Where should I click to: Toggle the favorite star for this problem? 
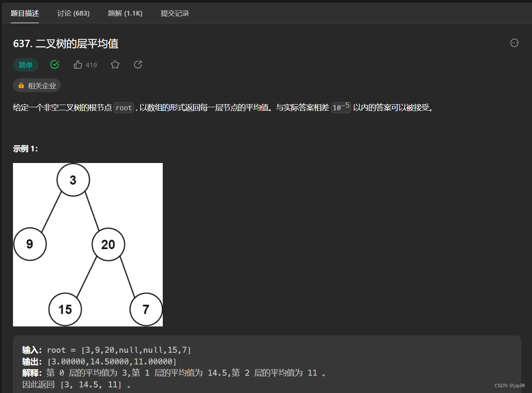click(x=115, y=64)
